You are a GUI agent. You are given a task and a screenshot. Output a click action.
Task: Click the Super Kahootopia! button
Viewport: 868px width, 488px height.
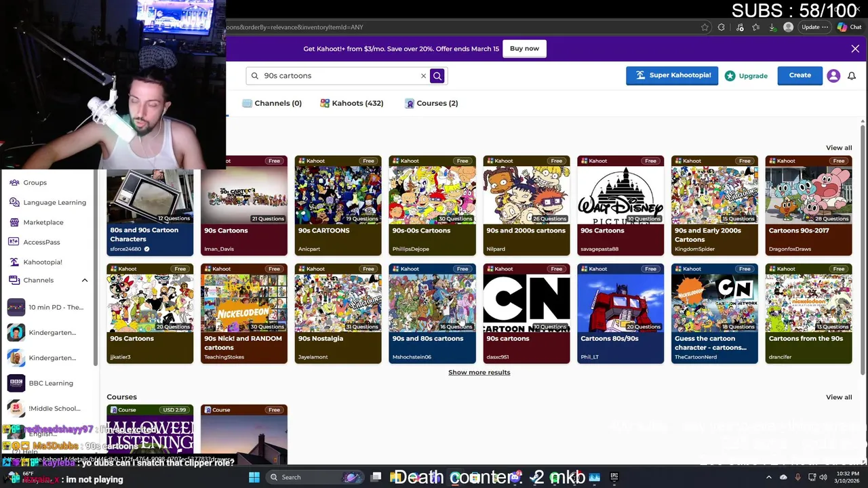tap(672, 75)
